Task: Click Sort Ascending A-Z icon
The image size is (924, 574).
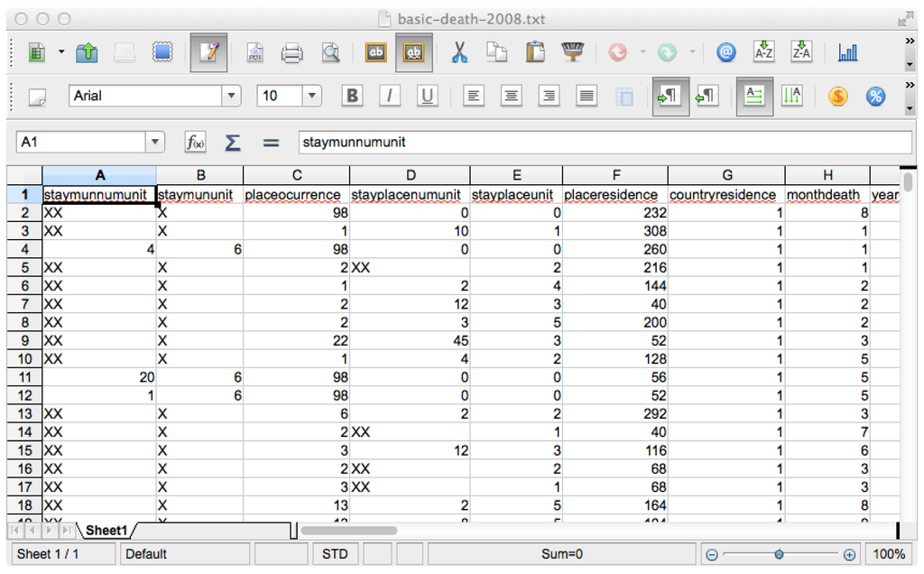Action: (x=763, y=53)
